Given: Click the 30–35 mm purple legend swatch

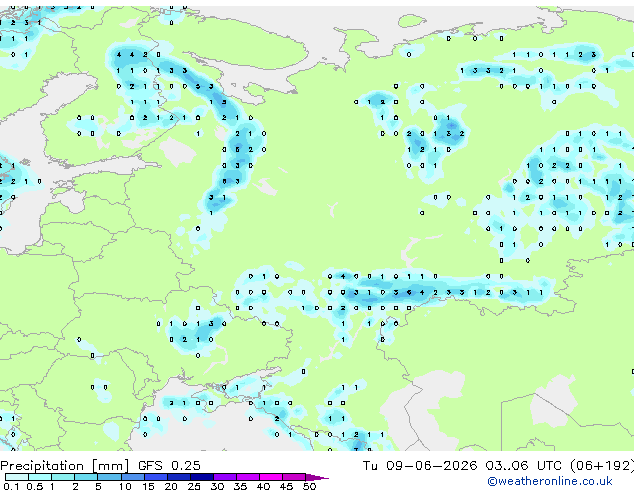Looking at the screenshot, I should [224, 477].
